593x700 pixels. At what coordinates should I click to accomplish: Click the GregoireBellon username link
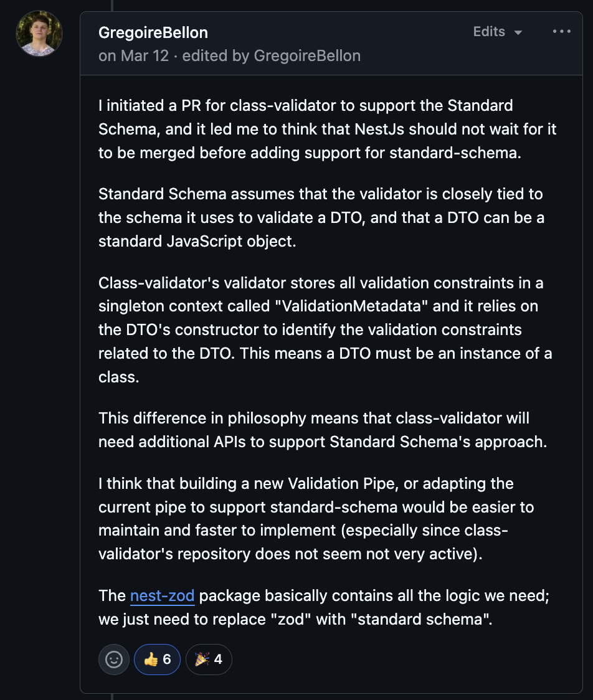(153, 32)
